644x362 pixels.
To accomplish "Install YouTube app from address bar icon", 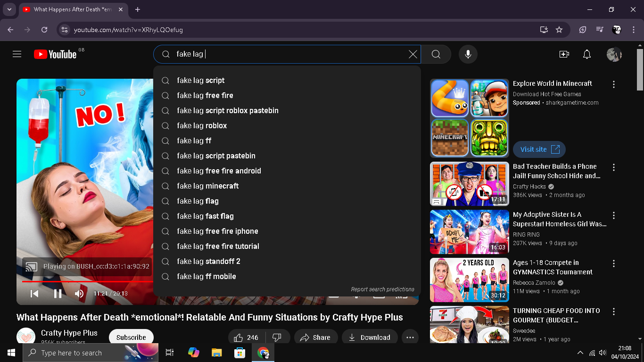I will (544, 30).
